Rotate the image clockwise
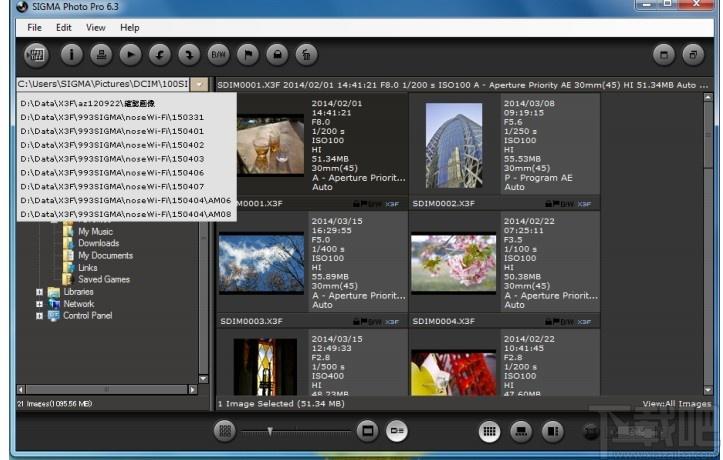Image resolution: width=723 pixels, height=460 pixels. (x=189, y=55)
